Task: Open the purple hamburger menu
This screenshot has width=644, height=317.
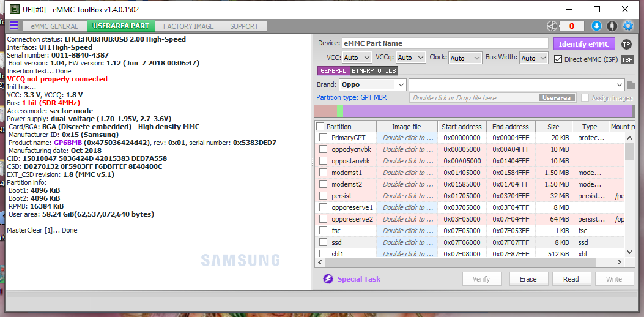Action: point(13,26)
